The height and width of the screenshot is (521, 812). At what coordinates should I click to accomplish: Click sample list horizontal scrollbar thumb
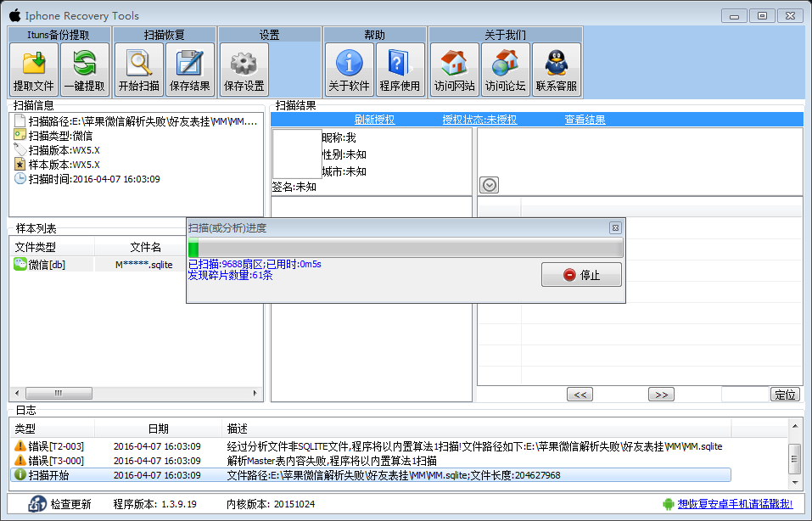pyautogui.click(x=59, y=393)
